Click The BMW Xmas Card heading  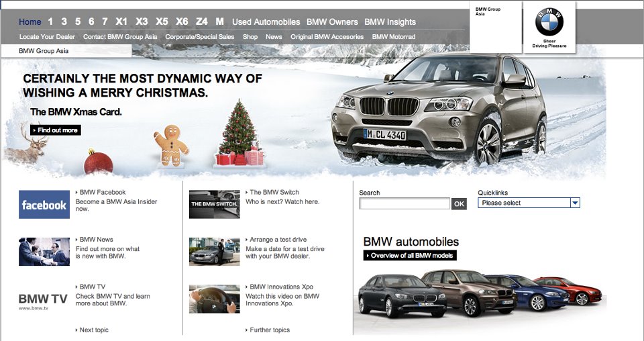pyautogui.click(x=76, y=111)
